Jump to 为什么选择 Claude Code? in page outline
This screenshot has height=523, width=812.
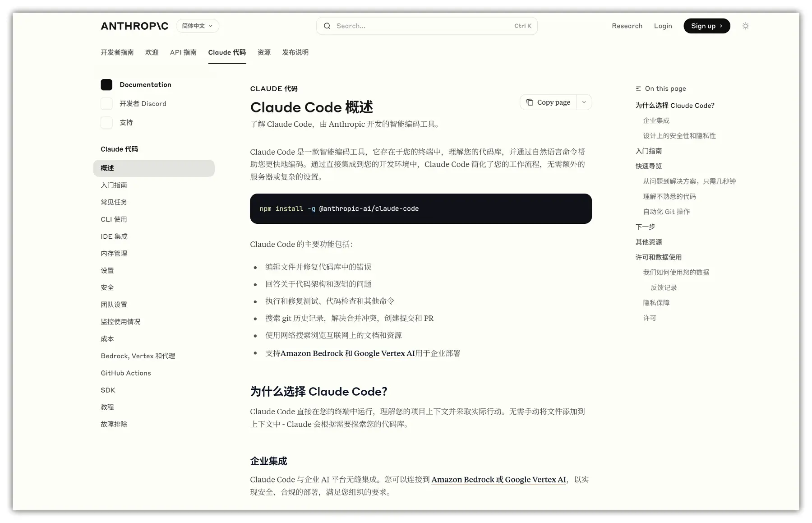(x=675, y=106)
